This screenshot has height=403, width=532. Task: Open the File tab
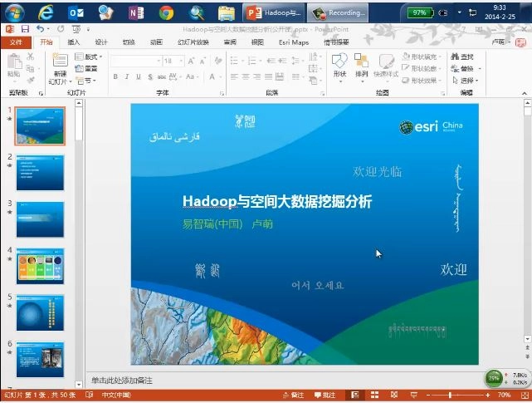[x=16, y=42]
